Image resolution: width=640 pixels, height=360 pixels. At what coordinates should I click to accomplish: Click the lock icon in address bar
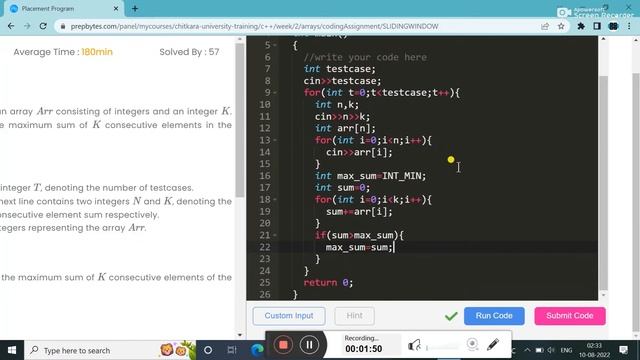62,27
